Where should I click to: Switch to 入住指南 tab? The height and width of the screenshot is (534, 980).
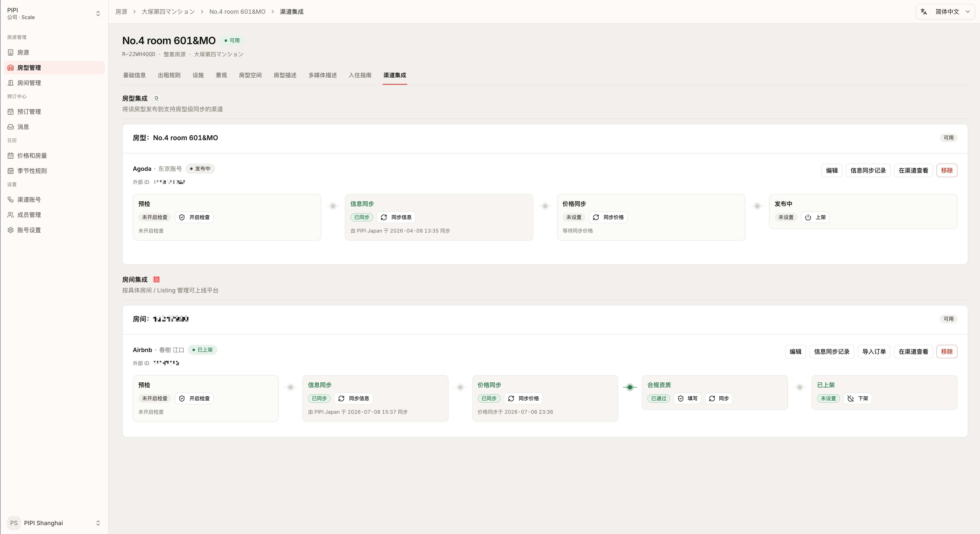point(360,75)
